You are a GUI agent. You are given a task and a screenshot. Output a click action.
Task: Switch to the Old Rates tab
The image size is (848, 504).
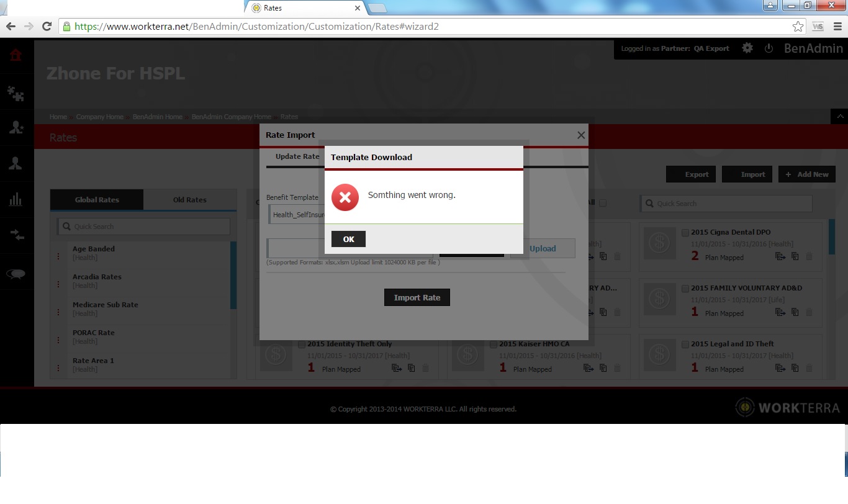pyautogui.click(x=189, y=200)
